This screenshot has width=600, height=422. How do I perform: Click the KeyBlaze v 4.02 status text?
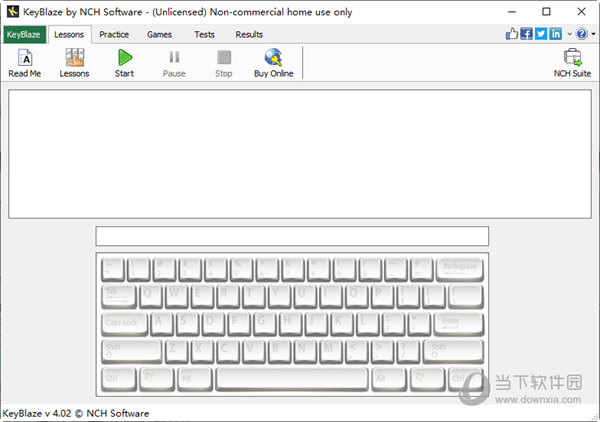point(76,413)
